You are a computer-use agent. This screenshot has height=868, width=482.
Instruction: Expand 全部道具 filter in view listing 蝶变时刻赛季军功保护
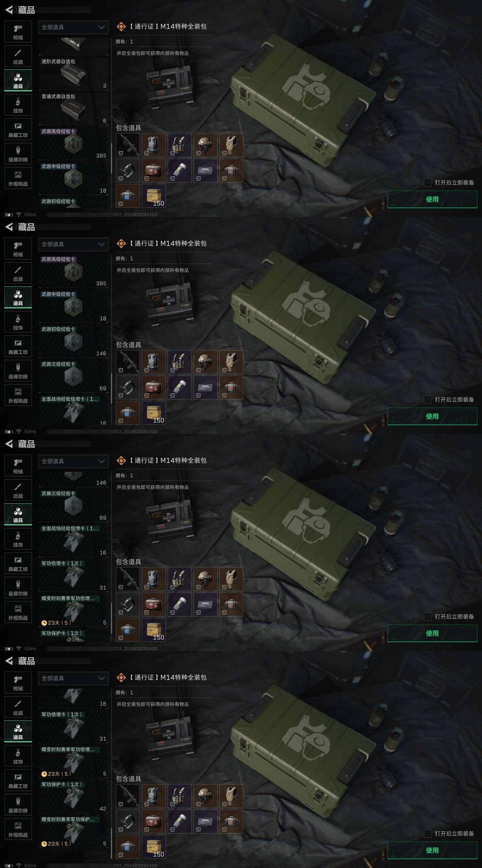(x=74, y=678)
